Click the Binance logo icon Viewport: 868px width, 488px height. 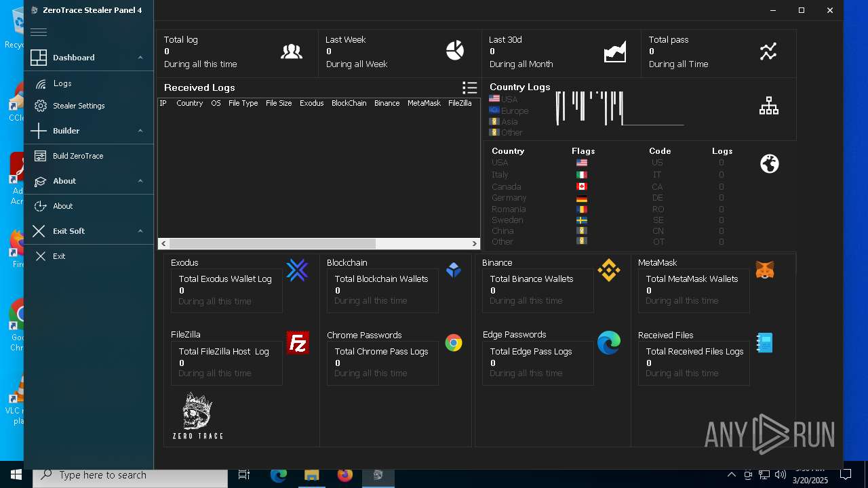(x=609, y=270)
